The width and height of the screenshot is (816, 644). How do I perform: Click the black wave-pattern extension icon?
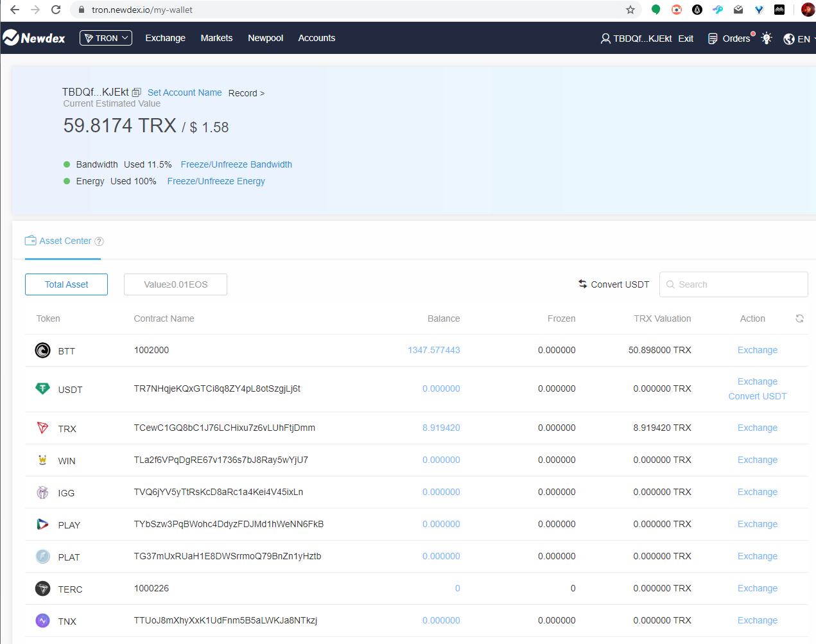tap(779, 10)
